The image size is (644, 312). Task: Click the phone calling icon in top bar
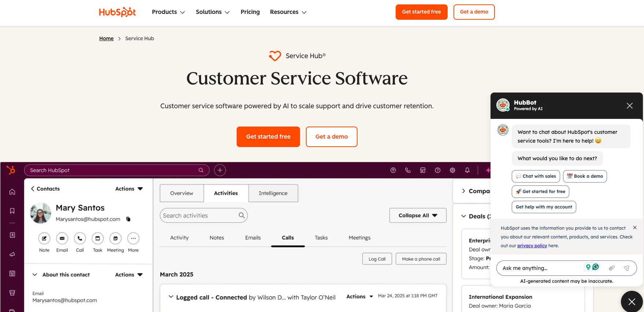pyautogui.click(x=408, y=170)
